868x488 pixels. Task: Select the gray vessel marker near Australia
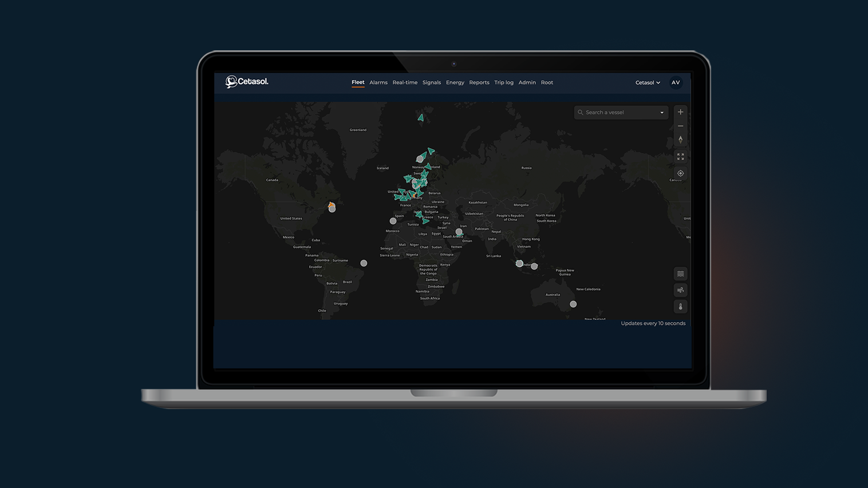573,304
